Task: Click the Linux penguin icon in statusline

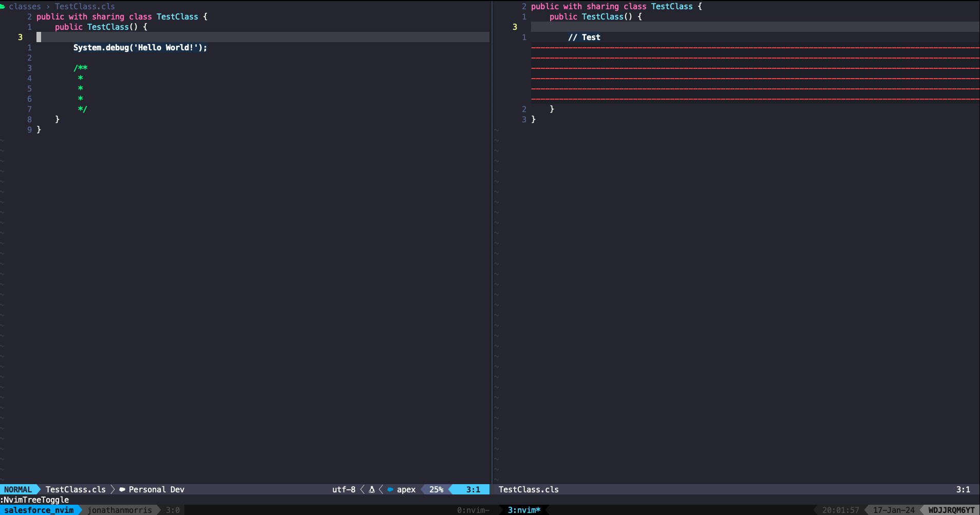Action: point(371,489)
